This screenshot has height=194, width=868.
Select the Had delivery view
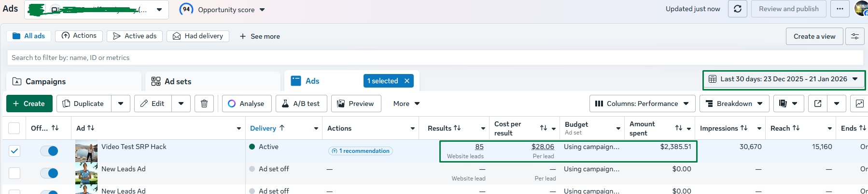(x=198, y=36)
